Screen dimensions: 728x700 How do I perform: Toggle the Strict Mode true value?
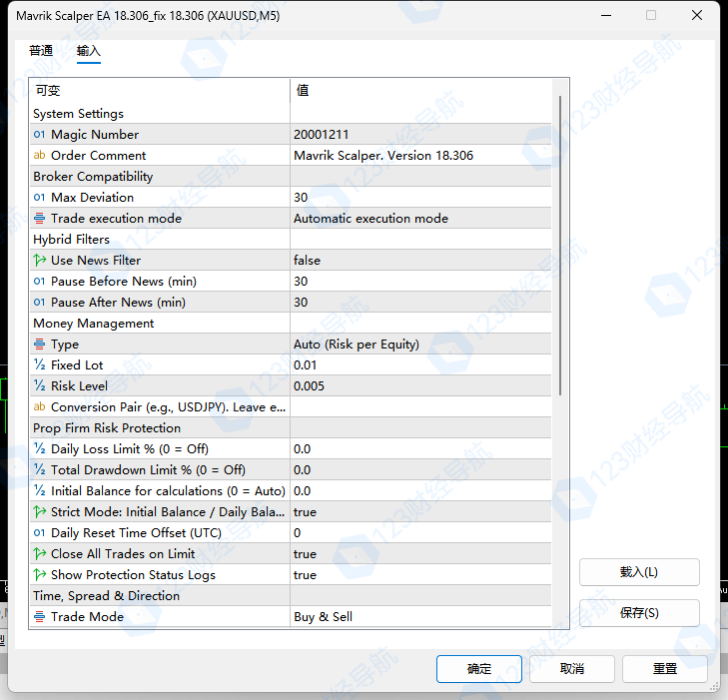coord(420,512)
